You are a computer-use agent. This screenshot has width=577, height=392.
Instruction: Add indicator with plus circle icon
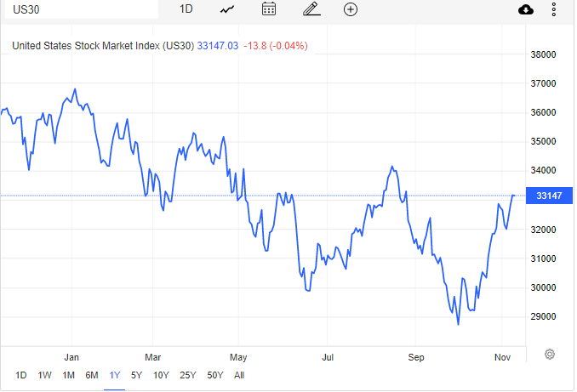[351, 9]
